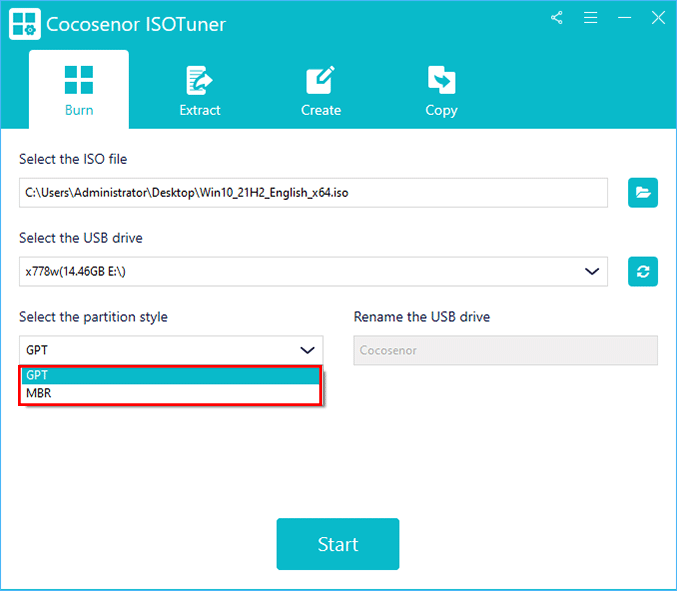
Task: Open the Burn tab
Action: [x=79, y=90]
